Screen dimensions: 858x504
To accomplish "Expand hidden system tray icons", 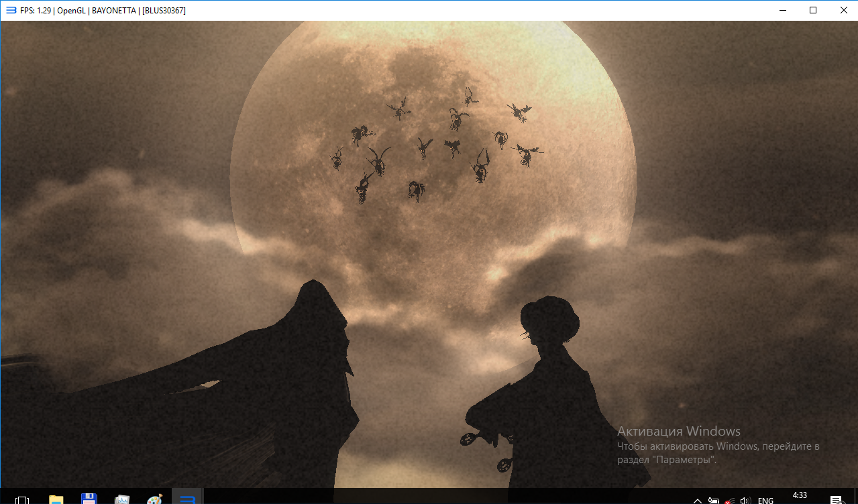I will pos(698,500).
